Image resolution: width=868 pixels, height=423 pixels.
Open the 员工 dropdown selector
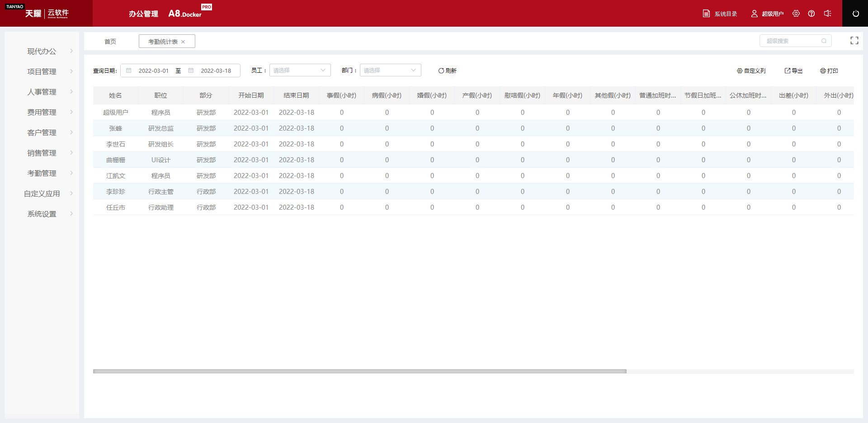[x=300, y=70]
